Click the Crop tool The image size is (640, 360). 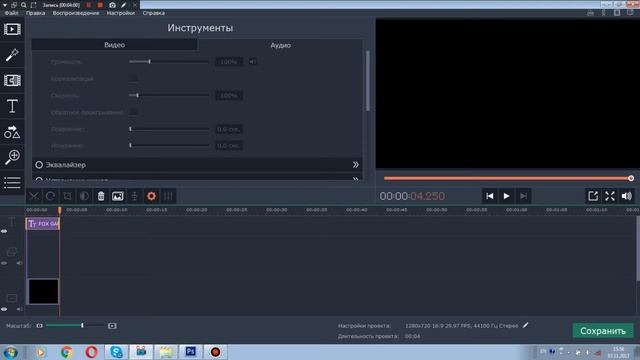(x=67, y=196)
